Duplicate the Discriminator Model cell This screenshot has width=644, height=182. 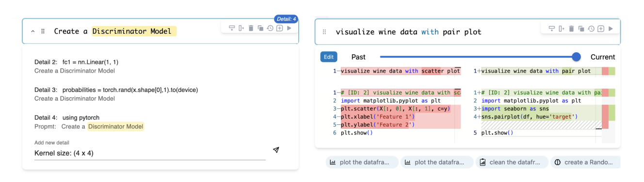(x=260, y=29)
